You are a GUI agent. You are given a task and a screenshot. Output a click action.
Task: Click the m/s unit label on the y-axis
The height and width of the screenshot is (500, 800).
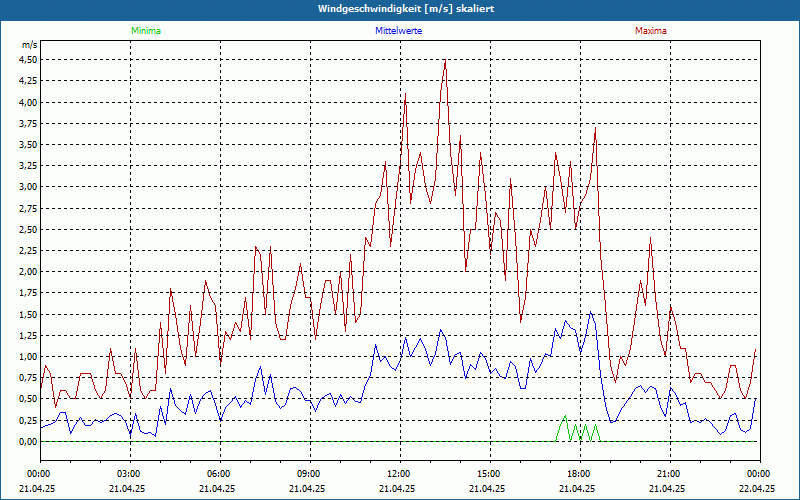(x=29, y=46)
